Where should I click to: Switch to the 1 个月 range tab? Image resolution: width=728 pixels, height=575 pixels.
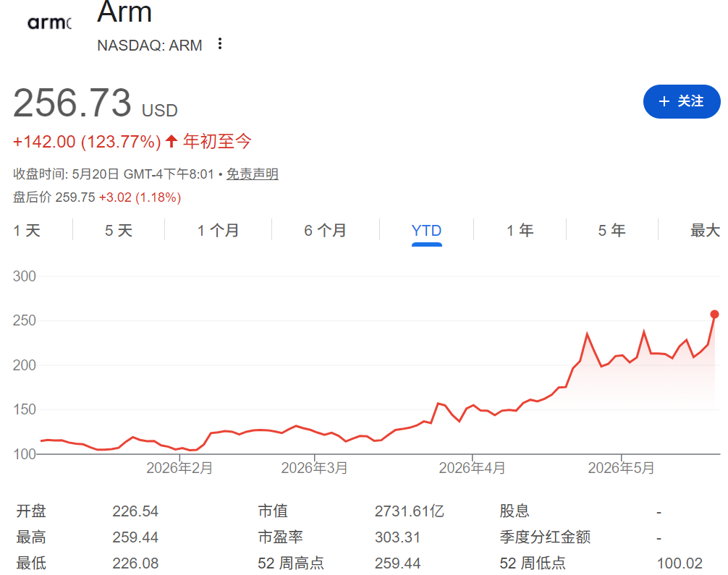coord(218,230)
